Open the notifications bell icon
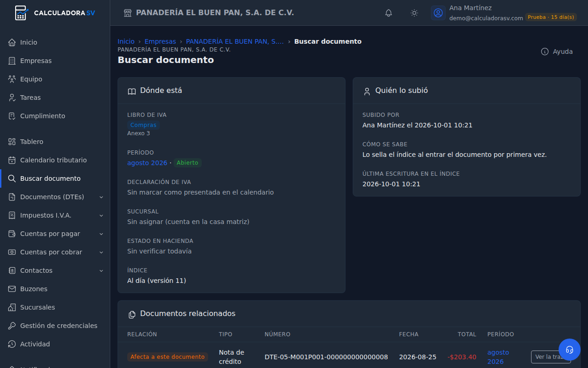The image size is (588, 368). point(389,13)
